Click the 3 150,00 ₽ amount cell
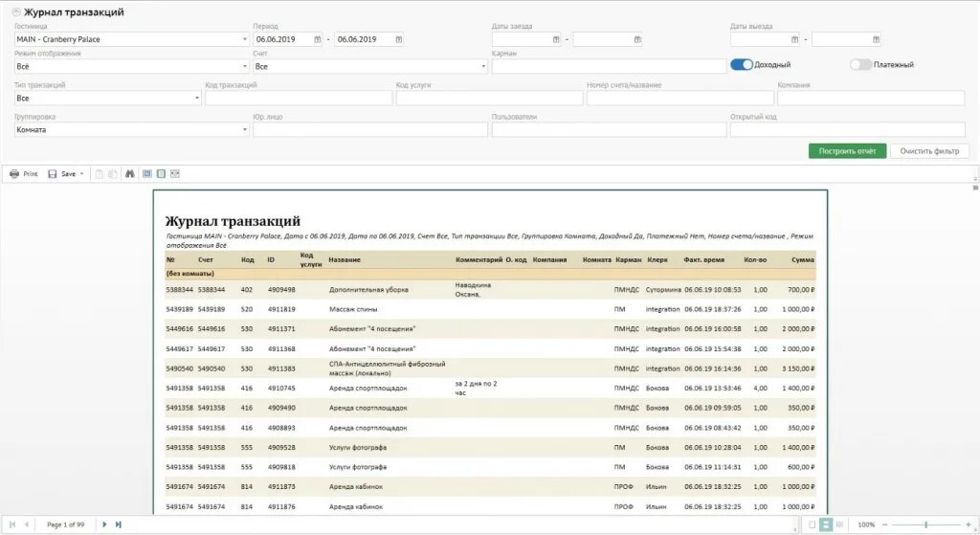Image resolution: width=980 pixels, height=535 pixels. click(798, 368)
